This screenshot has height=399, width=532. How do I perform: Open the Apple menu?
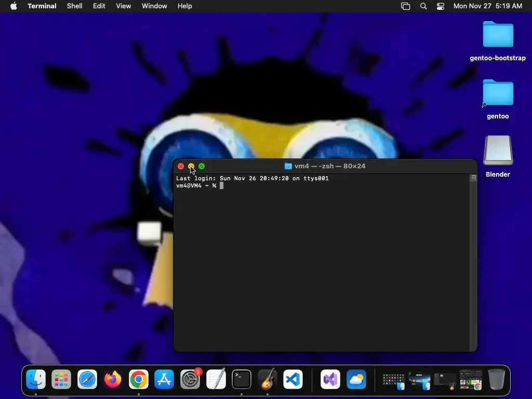(14, 6)
